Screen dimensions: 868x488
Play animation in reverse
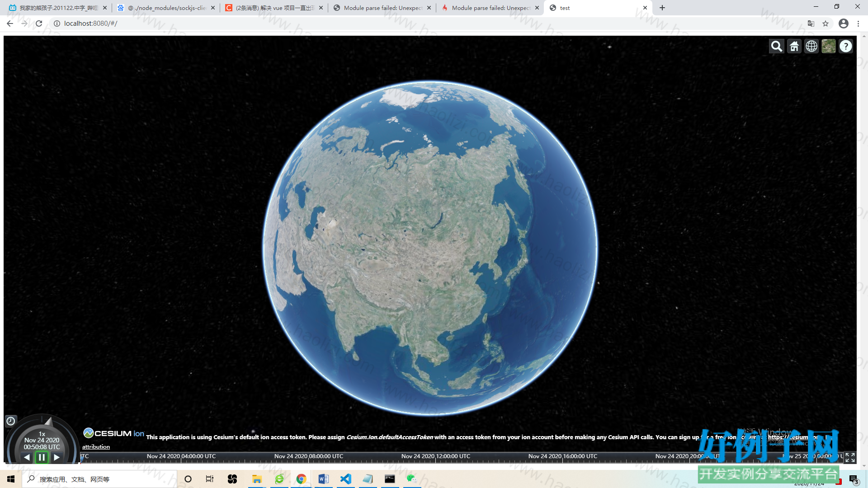[27, 457]
